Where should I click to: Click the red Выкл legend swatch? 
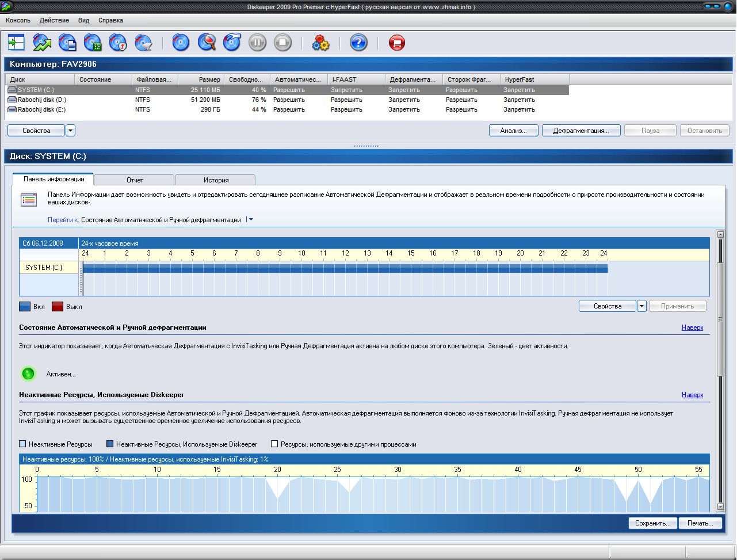[58, 306]
